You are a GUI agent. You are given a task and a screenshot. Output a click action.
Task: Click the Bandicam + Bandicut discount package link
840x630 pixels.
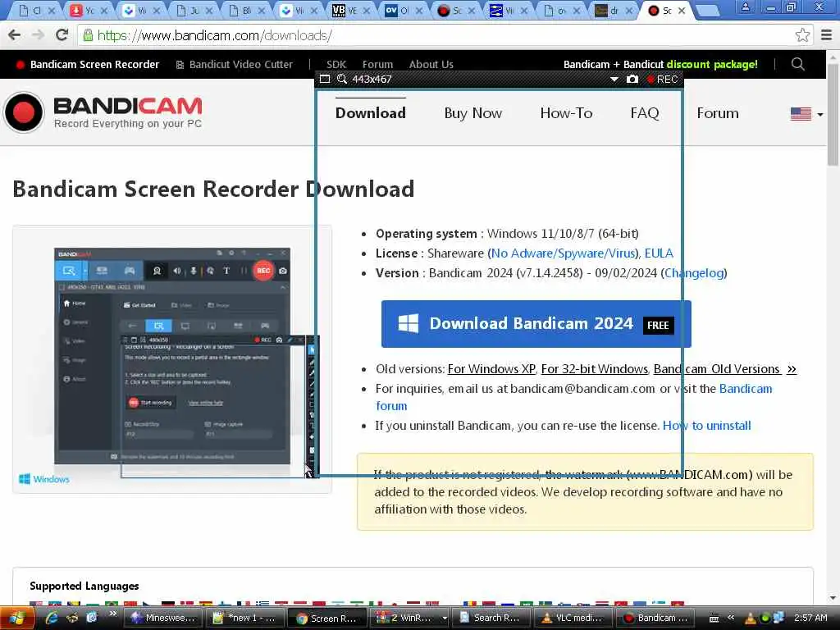[x=660, y=64]
